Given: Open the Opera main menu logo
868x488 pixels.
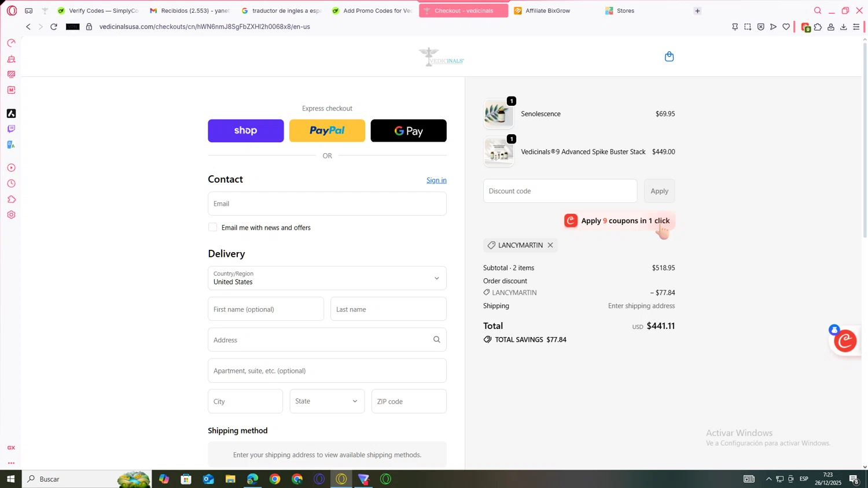Looking at the screenshot, I should 12,10.
